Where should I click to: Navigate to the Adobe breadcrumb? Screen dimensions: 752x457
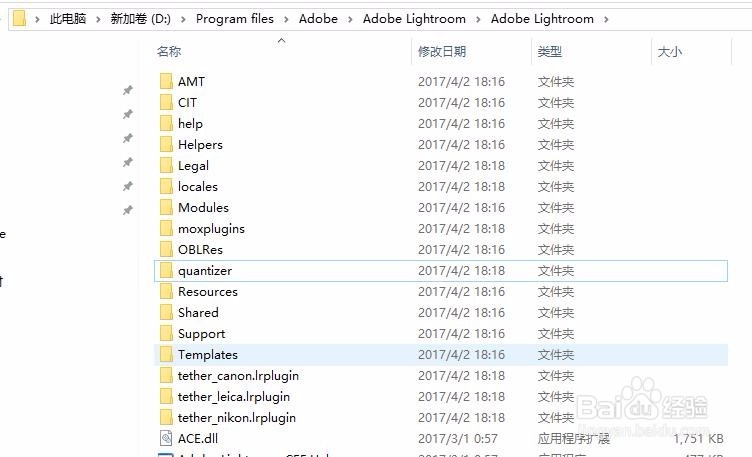pos(318,19)
